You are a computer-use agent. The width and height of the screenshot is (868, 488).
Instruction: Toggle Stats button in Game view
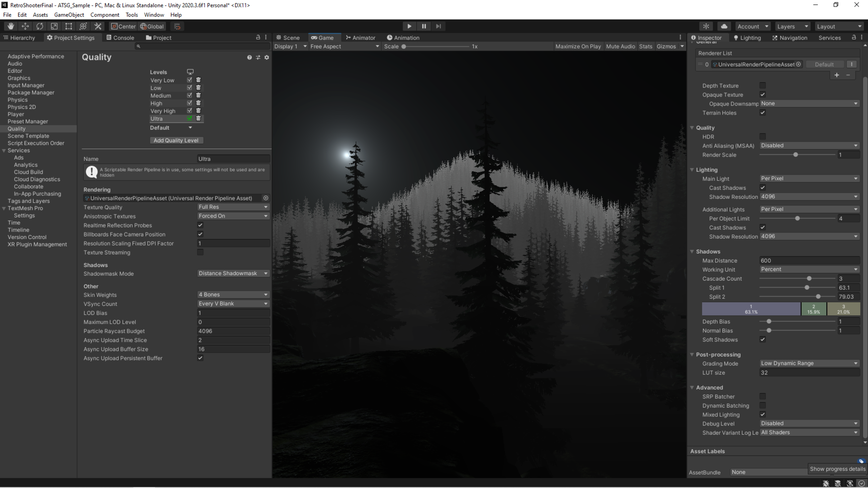click(x=645, y=46)
